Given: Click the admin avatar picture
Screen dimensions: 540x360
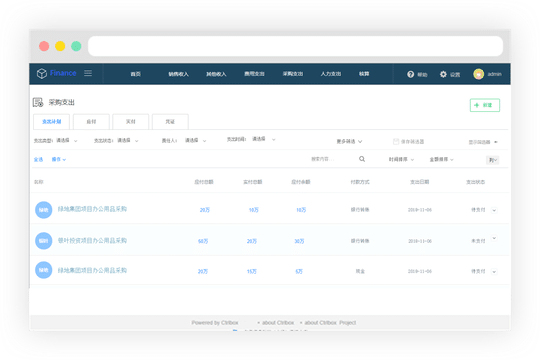Looking at the screenshot, I should click(479, 74).
